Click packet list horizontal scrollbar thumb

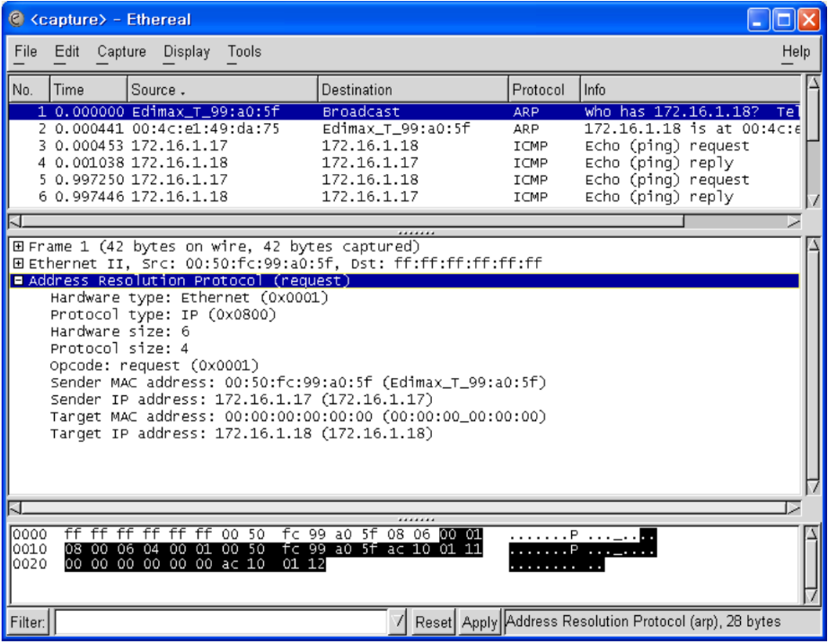click(353, 221)
